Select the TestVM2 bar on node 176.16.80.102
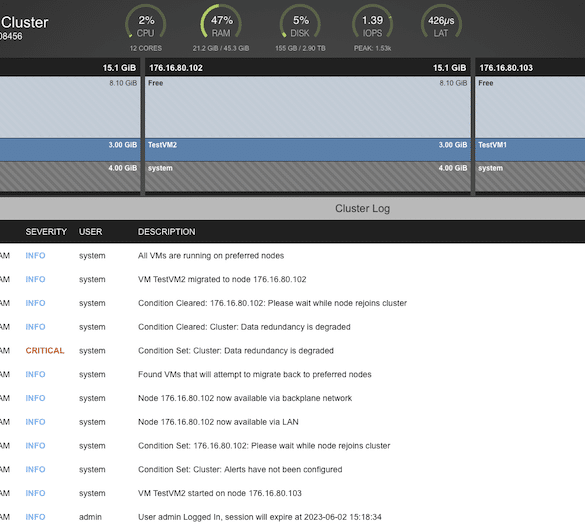Viewport: 585px width, 524px height. click(308, 150)
